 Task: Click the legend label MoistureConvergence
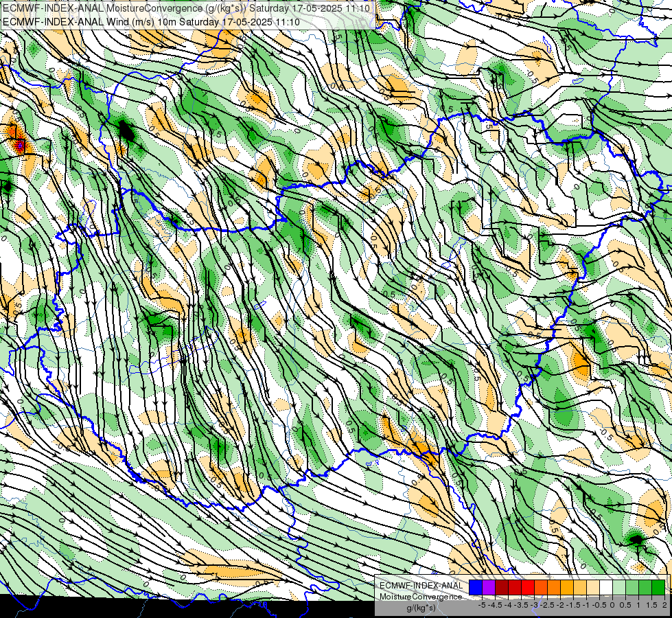click(421, 597)
